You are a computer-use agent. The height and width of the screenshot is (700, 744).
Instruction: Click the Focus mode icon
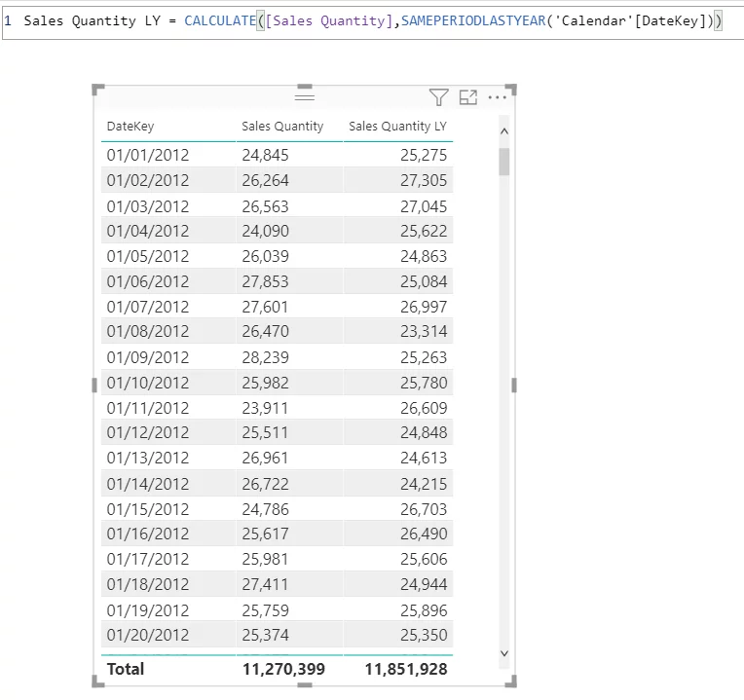point(467,97)
